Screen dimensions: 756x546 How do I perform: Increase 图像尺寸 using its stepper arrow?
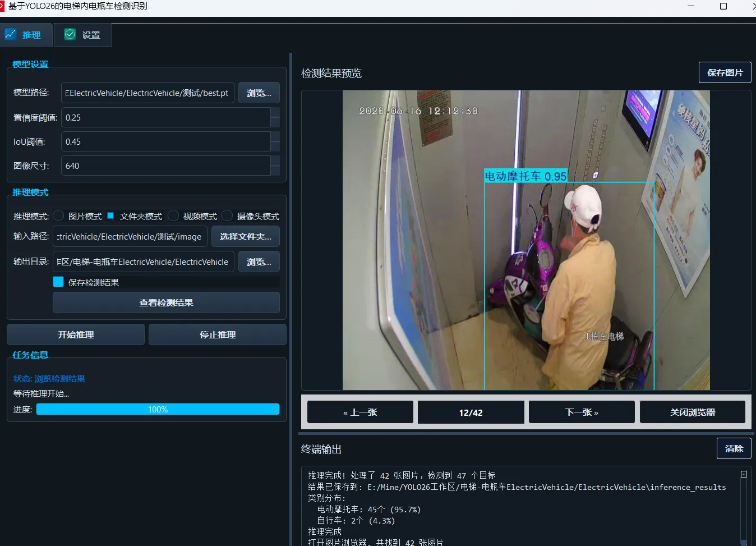(x=275, y=162)
